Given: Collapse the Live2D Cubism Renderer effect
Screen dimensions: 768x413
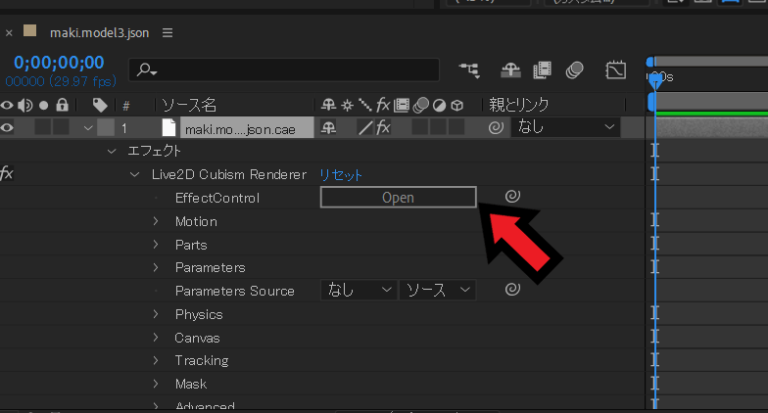Looking at the screenshot, I should (x=134, y=174).
